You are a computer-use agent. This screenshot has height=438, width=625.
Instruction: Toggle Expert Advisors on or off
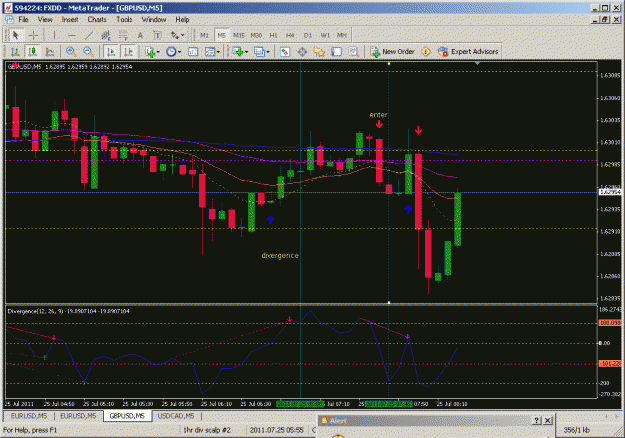(x=468, y=51)
